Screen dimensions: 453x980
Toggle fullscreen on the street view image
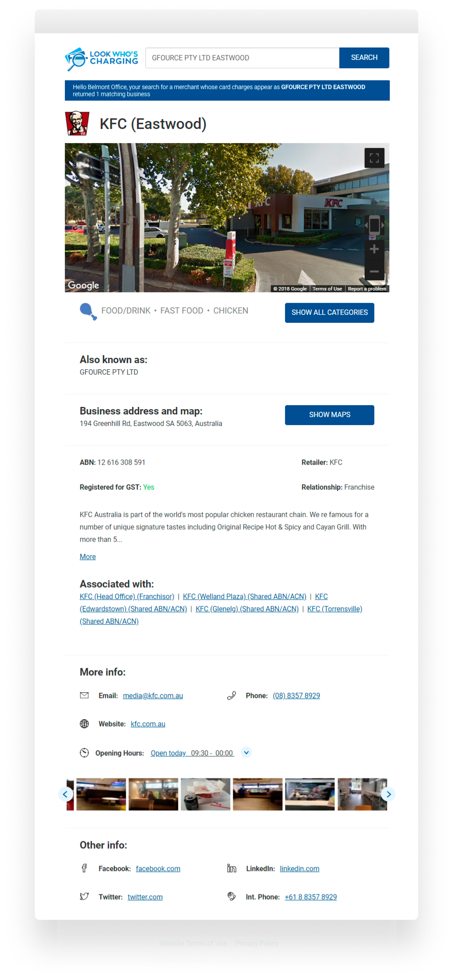(x=374, y=158)
